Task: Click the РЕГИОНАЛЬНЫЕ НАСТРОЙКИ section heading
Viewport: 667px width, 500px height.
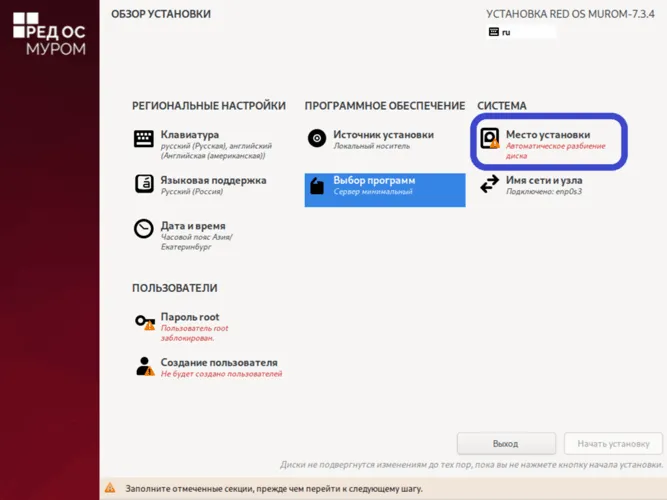Action: click(x=209, y=106)
